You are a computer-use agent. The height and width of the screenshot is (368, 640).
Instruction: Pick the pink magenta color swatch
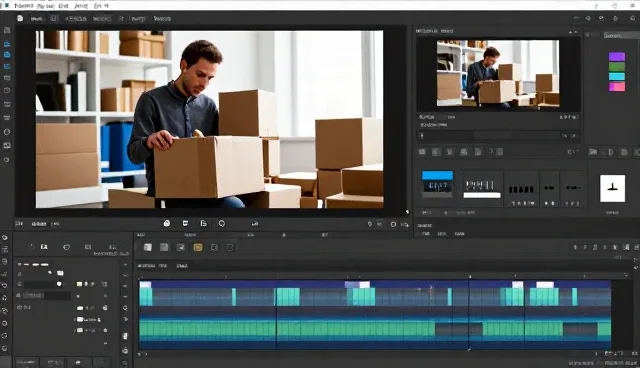coord(617,86)
